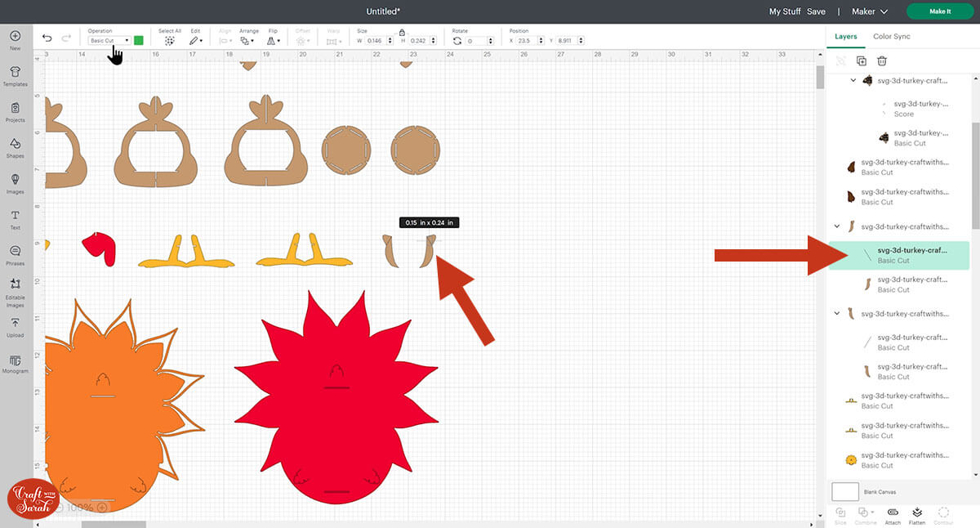Image resolution: width=980 pixels, height=528 pixels.
Task: Click the Width size input field
Action: pos(374,40)
